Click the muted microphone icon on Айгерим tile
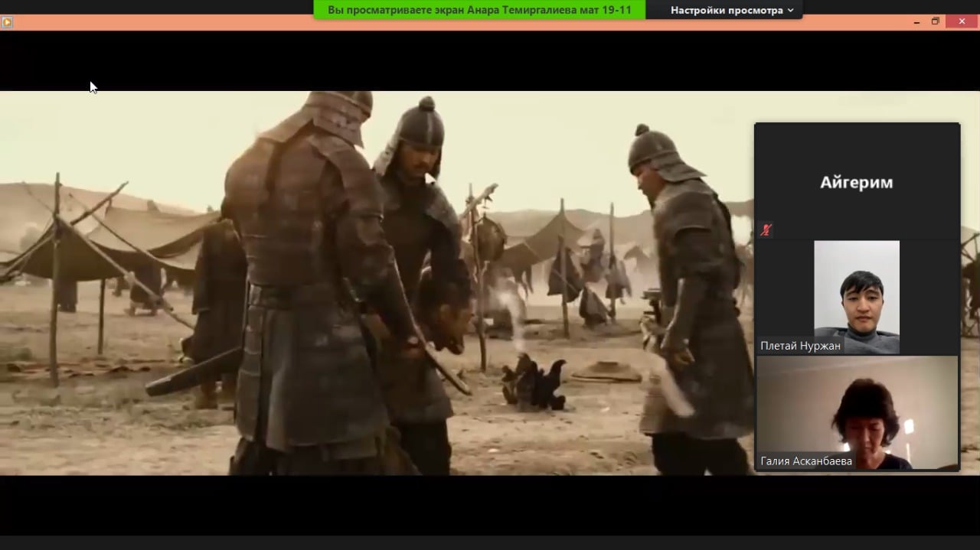Viewport: 980px width, 550px height. click(x=766, y=229)
